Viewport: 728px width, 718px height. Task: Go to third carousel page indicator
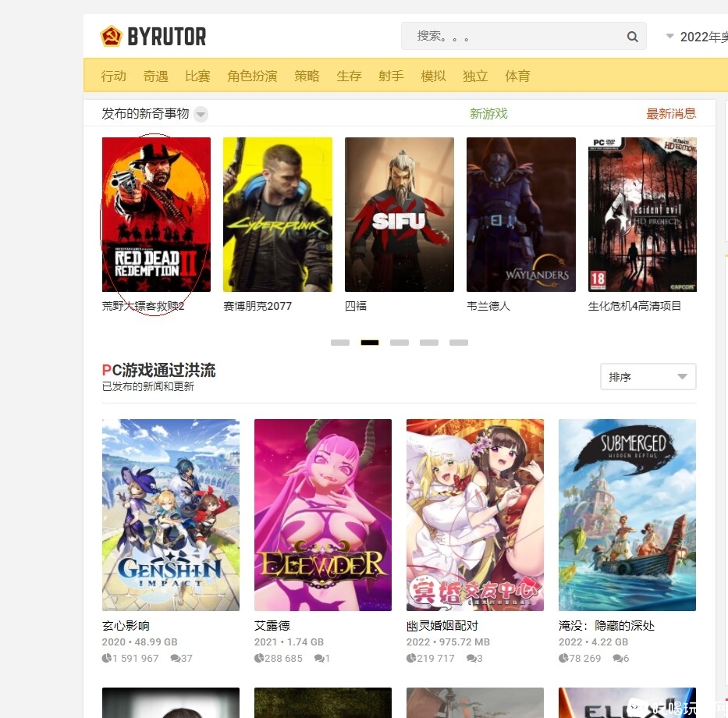400,343
